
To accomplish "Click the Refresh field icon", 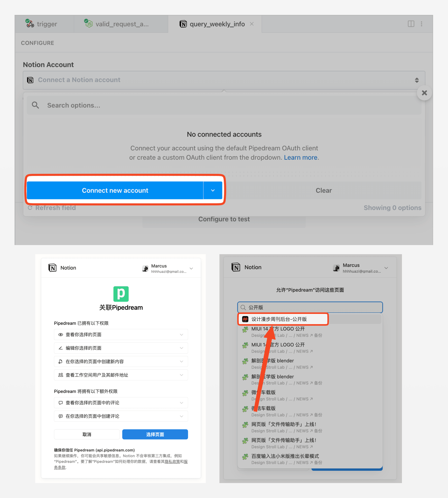I will coord(30,208).
